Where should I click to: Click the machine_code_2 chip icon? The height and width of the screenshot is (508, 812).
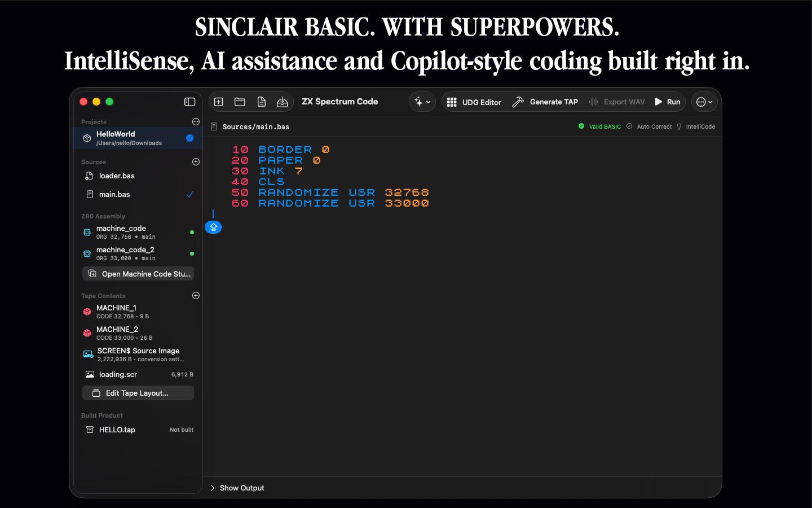coord(87,253)
